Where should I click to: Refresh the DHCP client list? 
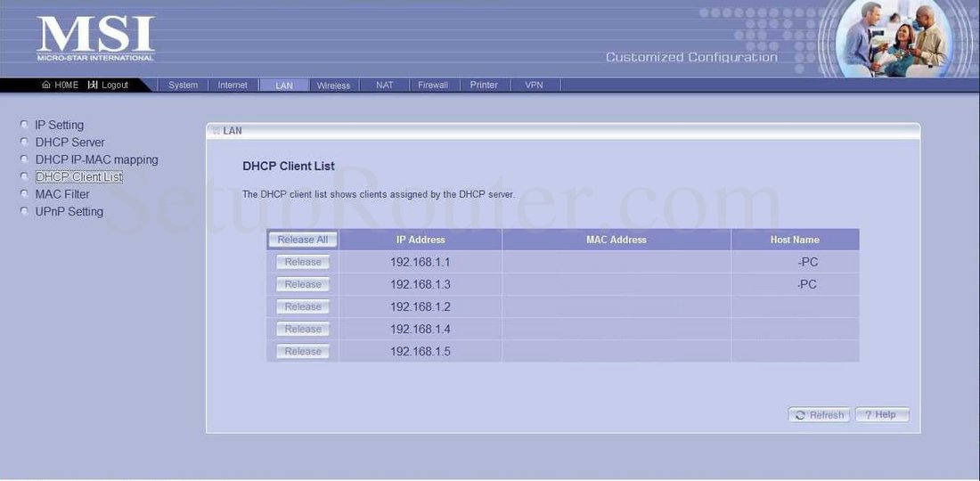click(819, 415)
